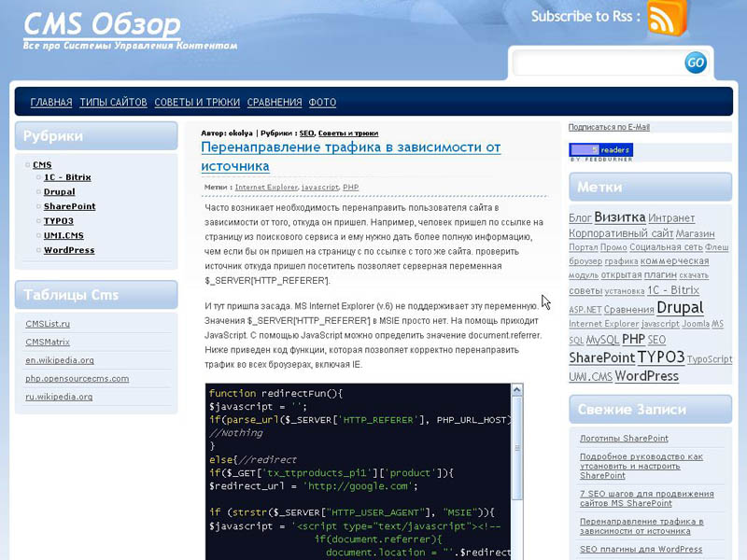Open recent post SEO плагины для WordPress
Viewport: 747px width, 560px height.
[x=641, y=549]
